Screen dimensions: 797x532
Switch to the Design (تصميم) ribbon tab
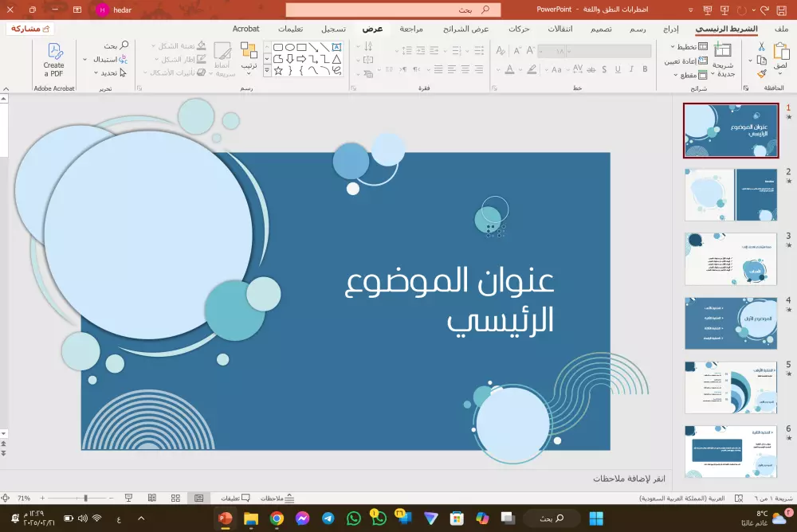click(600, 29)
